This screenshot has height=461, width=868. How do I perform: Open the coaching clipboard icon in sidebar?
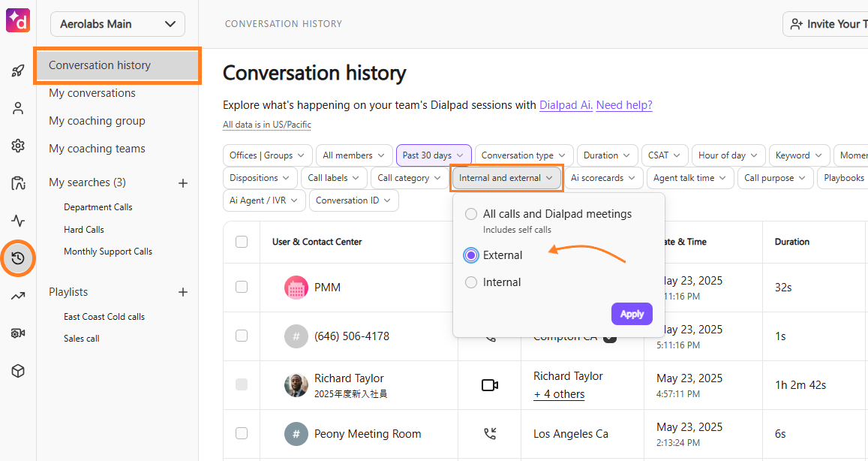click(18, 183)
